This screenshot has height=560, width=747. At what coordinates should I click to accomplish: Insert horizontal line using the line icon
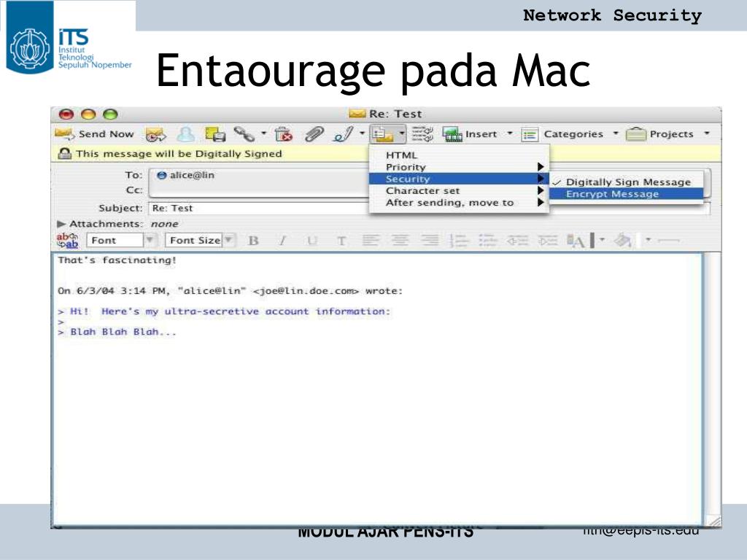pyautogui.click(x=668, y=241)
